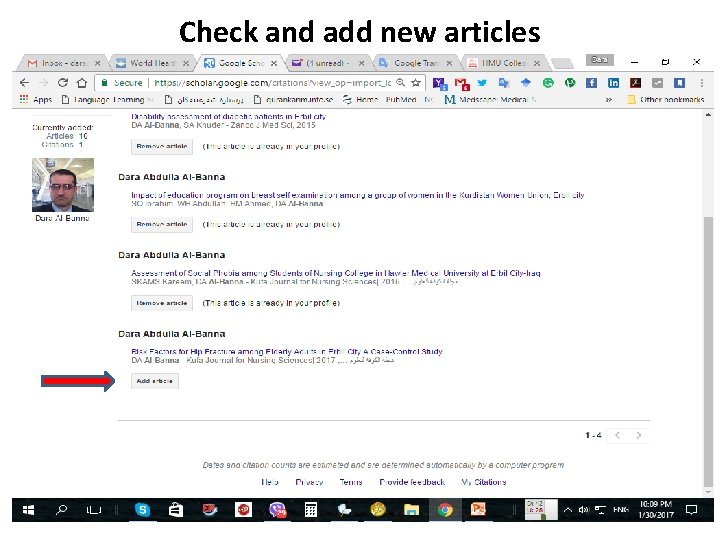Remove the breast self examination article
This screenshot has height=540, width=720.
162,225
